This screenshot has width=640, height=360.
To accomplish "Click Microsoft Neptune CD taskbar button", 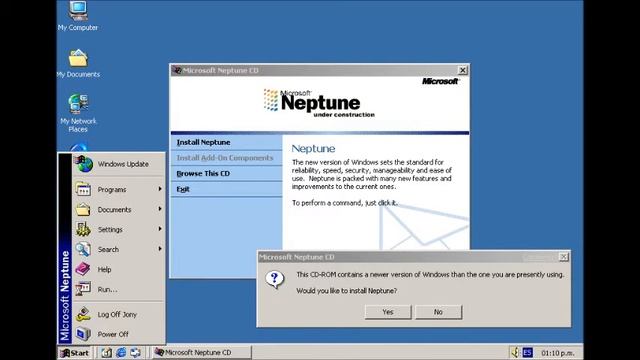I will coord(202,353).
